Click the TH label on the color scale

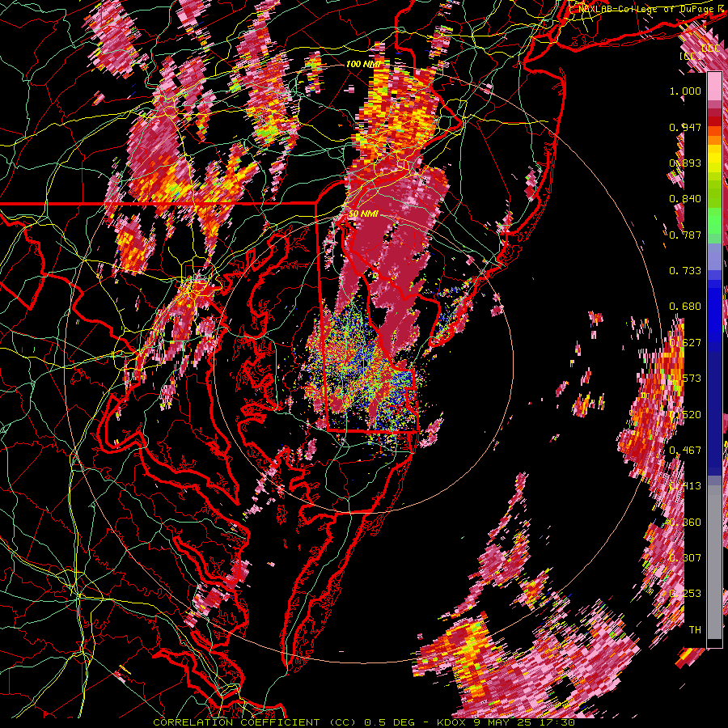click(695, 629)
